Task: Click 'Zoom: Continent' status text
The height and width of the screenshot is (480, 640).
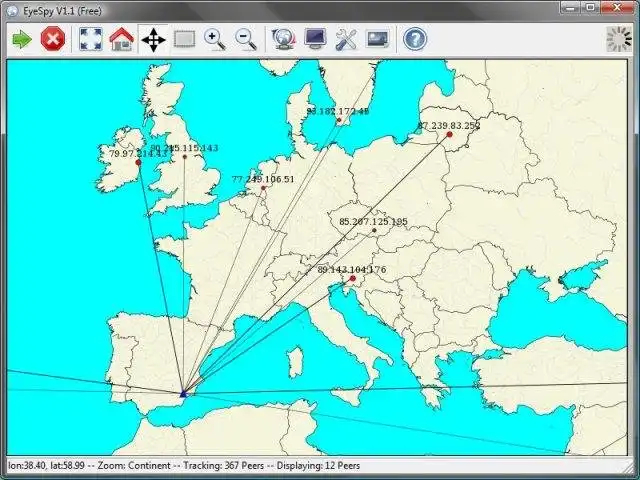Action: tap(134, 466)
